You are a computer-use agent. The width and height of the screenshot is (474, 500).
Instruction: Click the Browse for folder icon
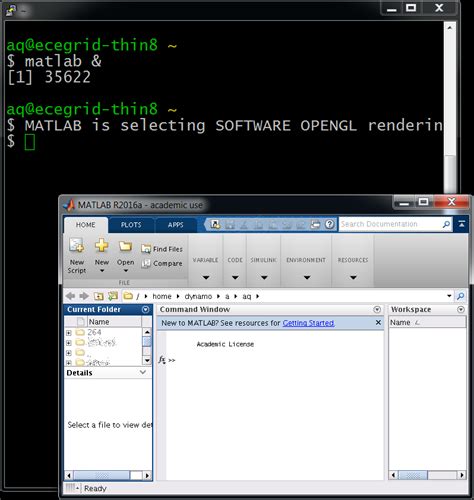point(113,296)
